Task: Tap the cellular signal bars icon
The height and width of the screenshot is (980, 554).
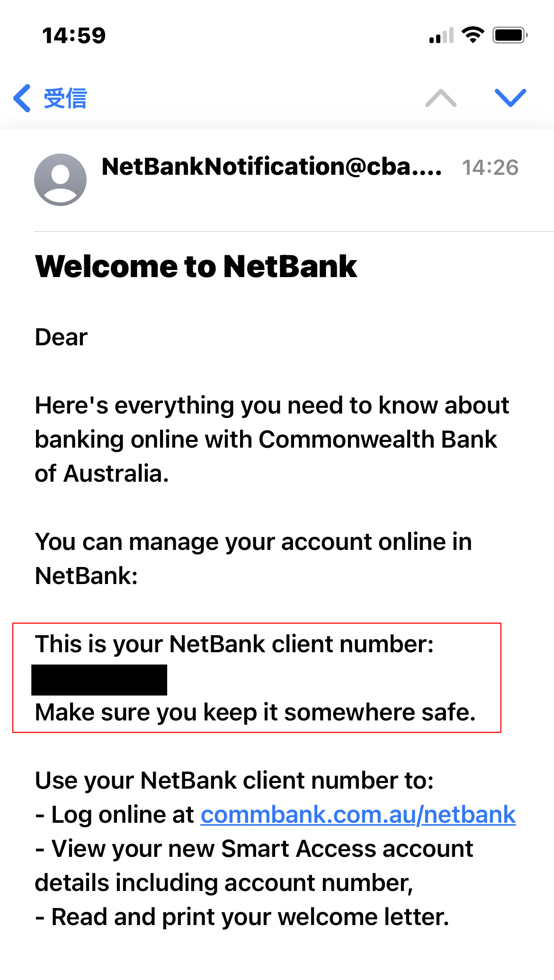Action: [x=441, y=36]
